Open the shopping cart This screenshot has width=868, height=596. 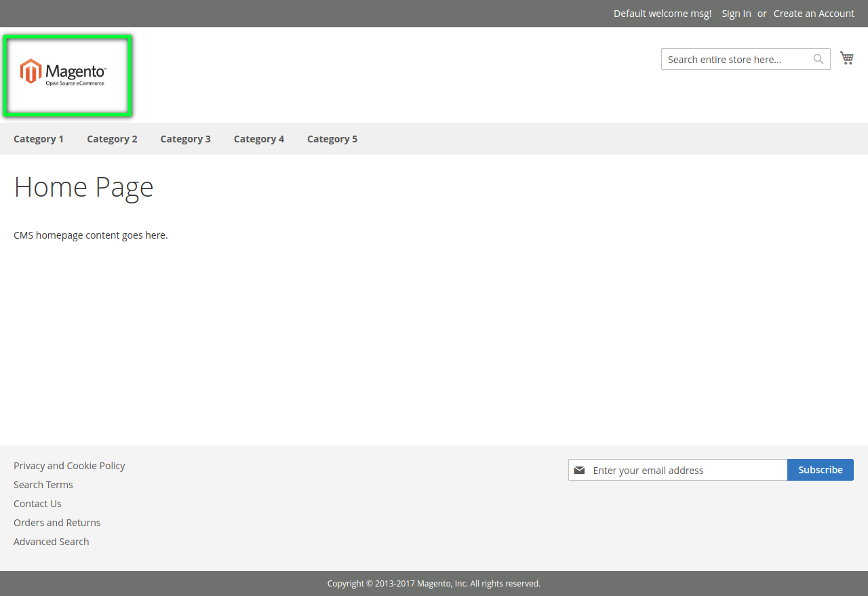point(846,58)
